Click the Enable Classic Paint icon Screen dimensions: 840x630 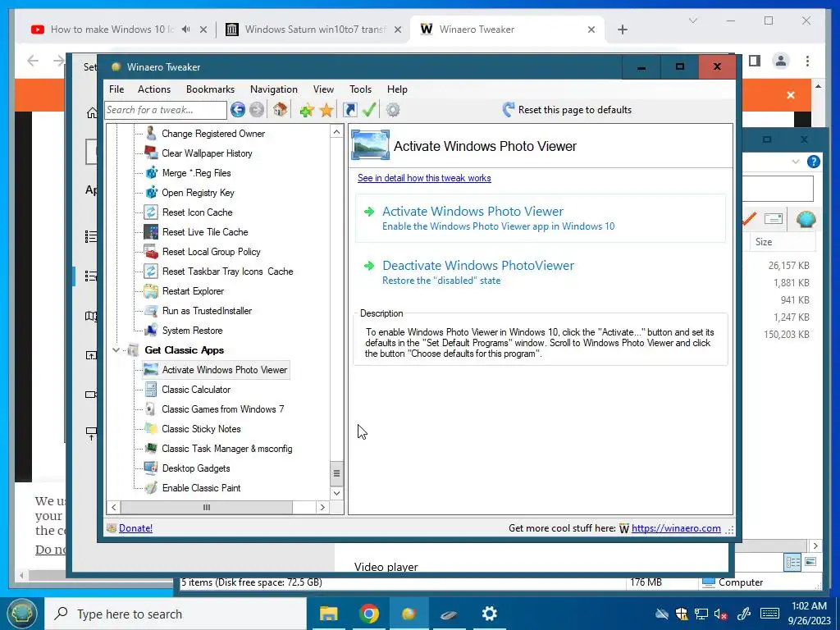tap(151, 488)
